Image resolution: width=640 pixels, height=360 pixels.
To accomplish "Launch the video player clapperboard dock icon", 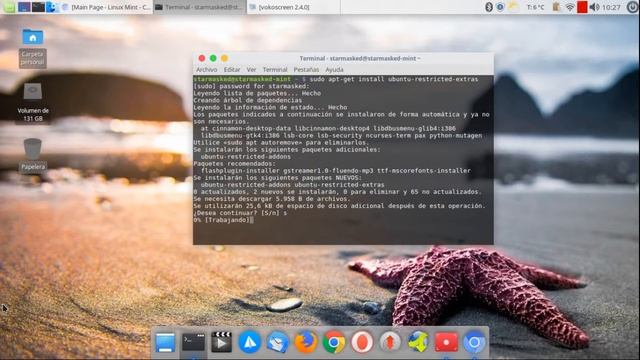I will [221, 342].
